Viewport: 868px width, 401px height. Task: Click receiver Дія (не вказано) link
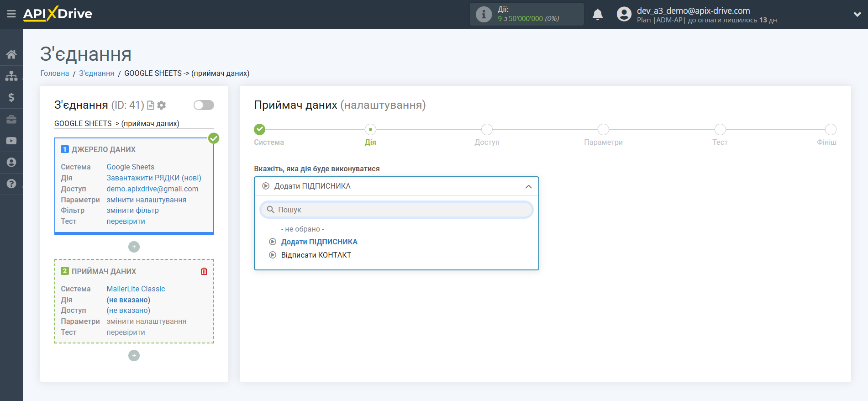tap(128, 300)
